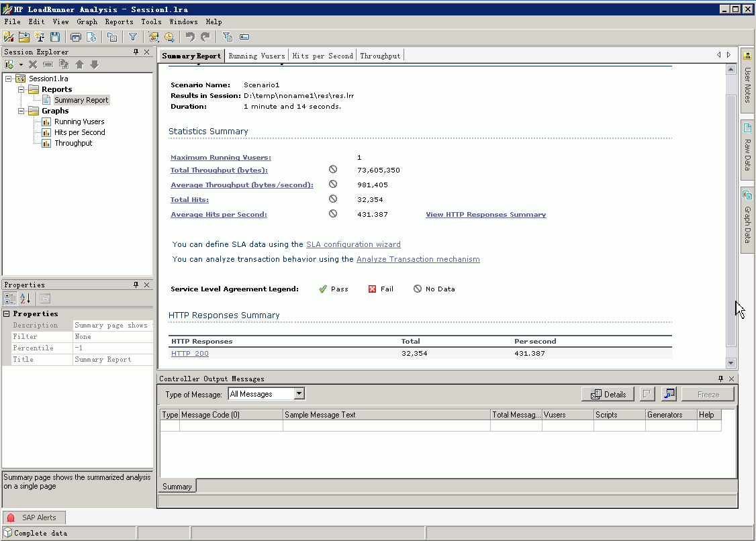Viewport: 756px width, 541px height.
Task: Open the Type of Message dropdown
Action: [x=299, y=393]
